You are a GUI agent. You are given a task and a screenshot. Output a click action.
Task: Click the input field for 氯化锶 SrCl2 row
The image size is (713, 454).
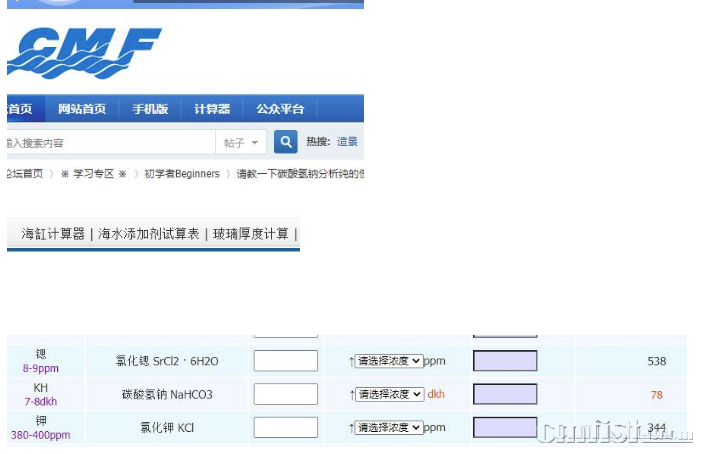pos(286,361)
